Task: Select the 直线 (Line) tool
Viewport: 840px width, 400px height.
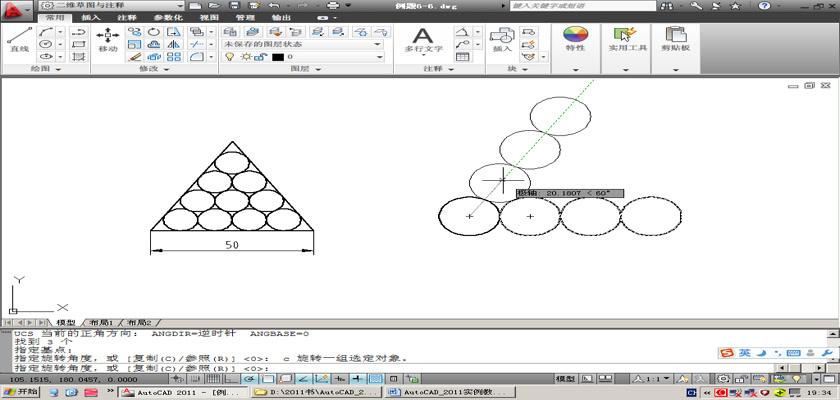Action: (18, 39)
